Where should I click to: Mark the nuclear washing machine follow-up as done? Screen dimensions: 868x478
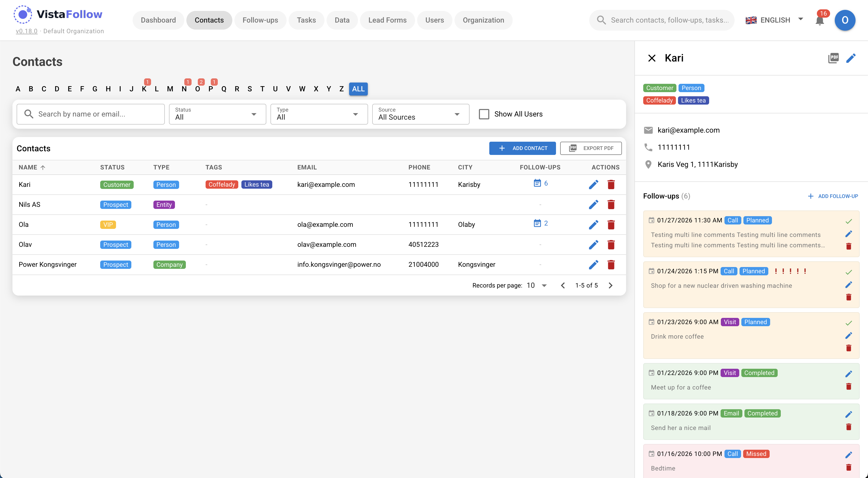[x=849, y=272]
